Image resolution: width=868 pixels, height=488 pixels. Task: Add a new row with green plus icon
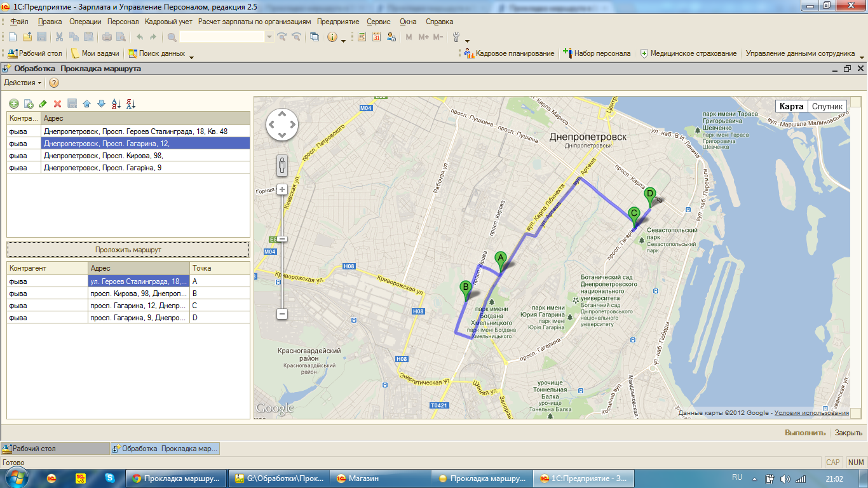(14, 104)
